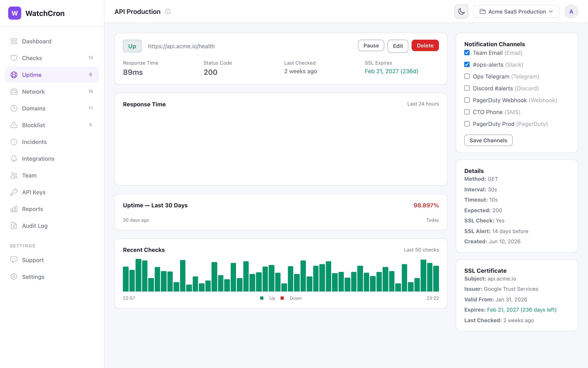The image size is (588, 368).
Task: Open the Incidents page
Action: click(x=52, y=142)
